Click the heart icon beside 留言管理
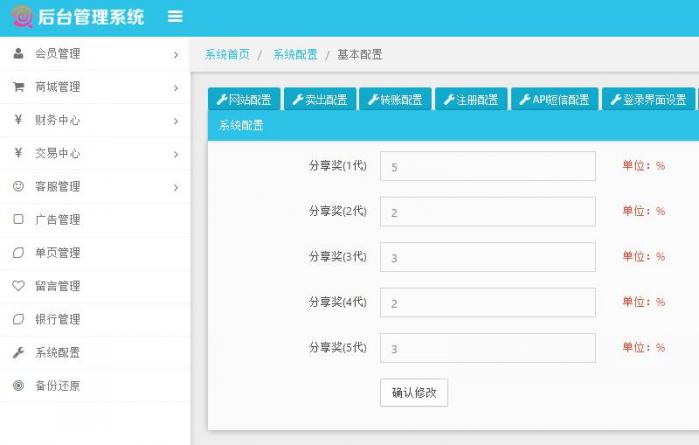Screen dimensions: 699x445 point(18,286)
